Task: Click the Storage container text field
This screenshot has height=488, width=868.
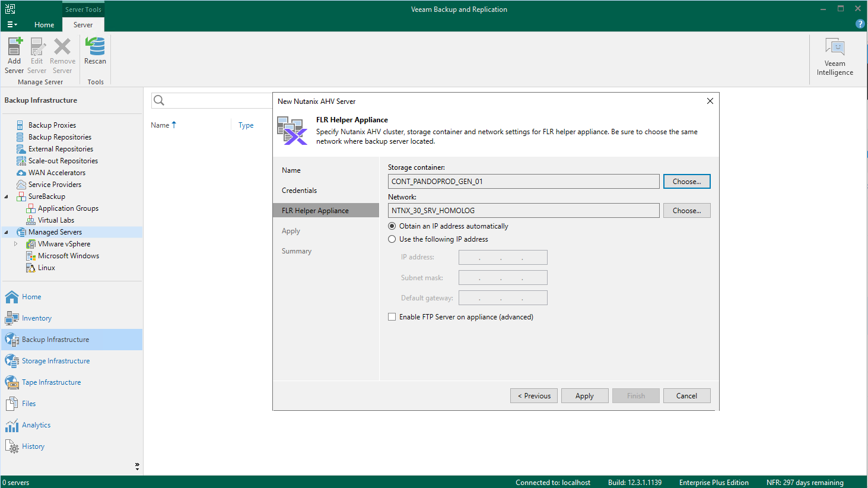Action: (523, 182)
